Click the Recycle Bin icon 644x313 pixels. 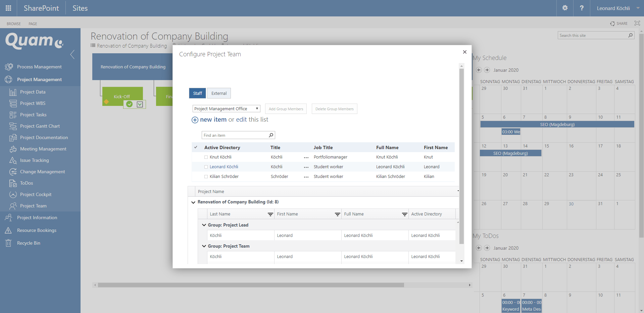[x=9, y=243]
